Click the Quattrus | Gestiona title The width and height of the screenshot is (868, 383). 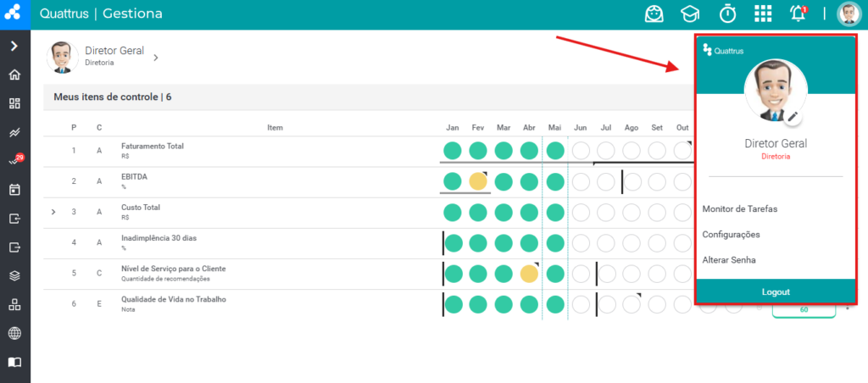[101, 14]
